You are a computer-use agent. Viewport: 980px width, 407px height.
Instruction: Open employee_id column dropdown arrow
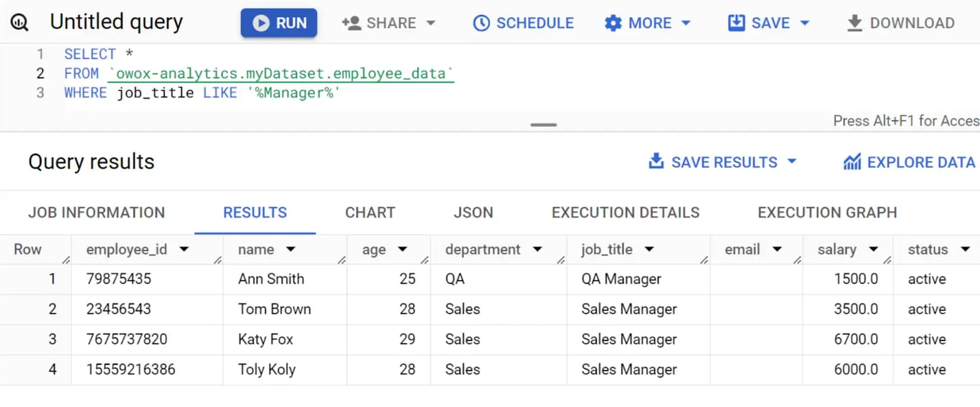point(184,250)
